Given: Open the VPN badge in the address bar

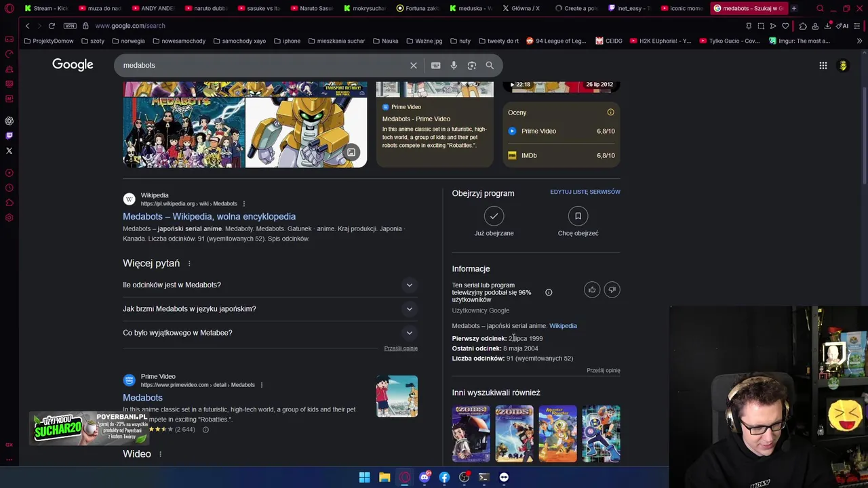Looking at the screenshot, I should pyautogui.click(x=70, y=26).
